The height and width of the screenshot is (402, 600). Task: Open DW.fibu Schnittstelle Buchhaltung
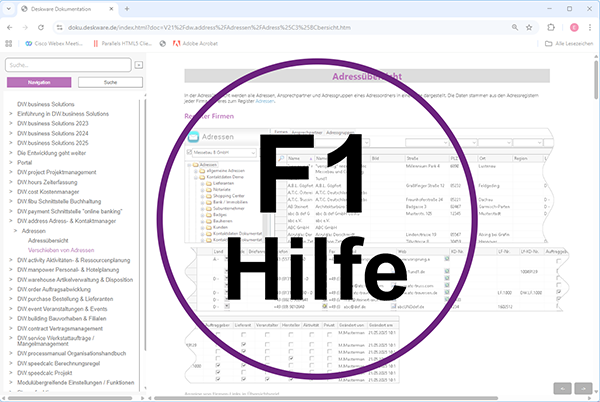[x=59, y=201]
